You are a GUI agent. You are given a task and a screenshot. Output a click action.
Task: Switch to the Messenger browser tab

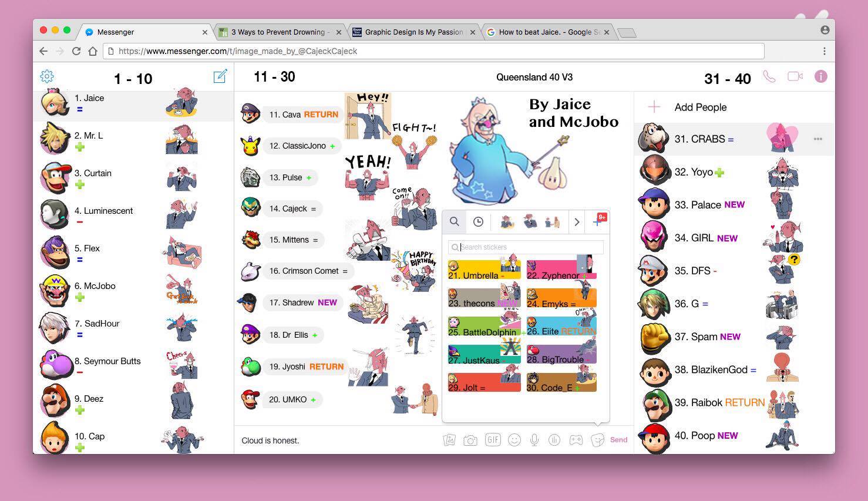pos(146,32)
